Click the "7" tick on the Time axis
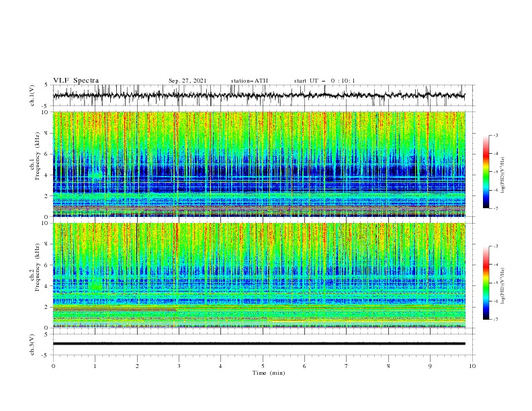 pos(347,366)
